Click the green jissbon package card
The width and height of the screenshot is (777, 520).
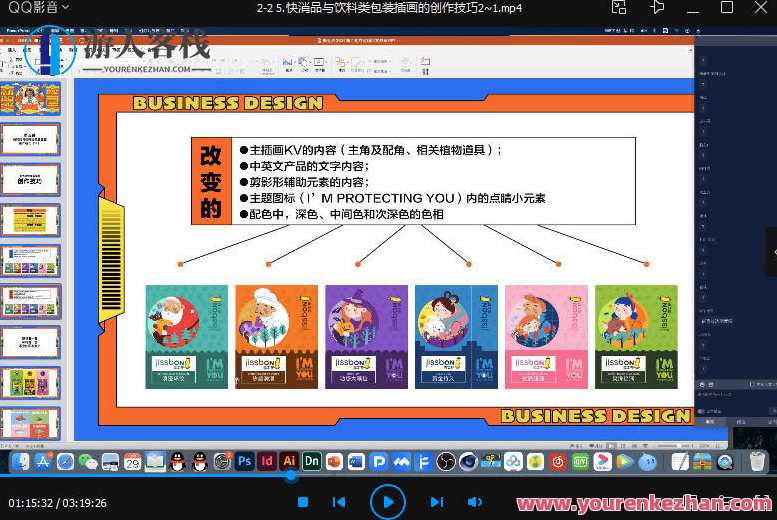[x=636, y=337]
